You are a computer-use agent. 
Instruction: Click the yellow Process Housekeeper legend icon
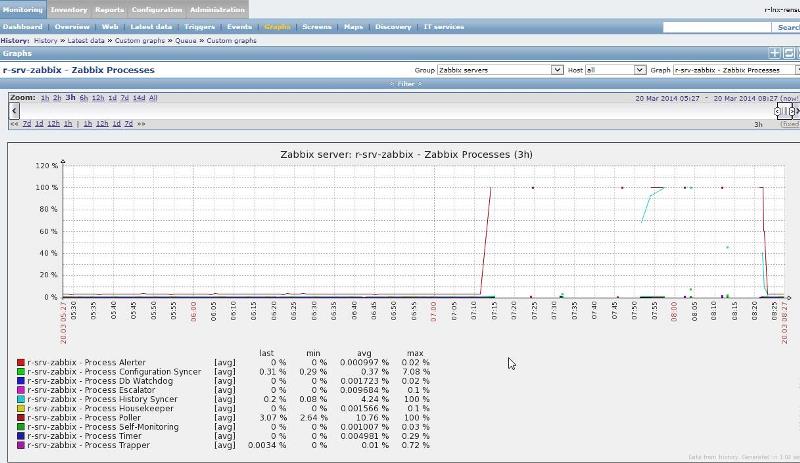20,408
